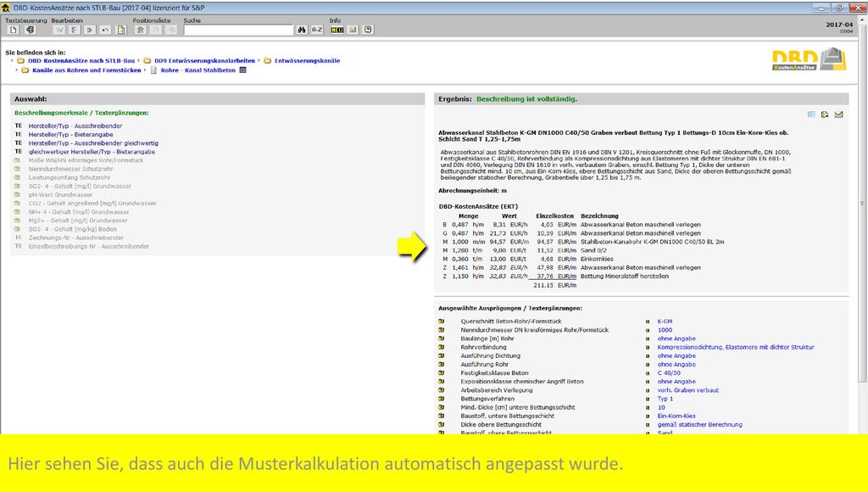Select gleichwertiger Hersteller/Typ - Bieterangabe
This screenshot has height=492, width=868.
coord(92,152)
